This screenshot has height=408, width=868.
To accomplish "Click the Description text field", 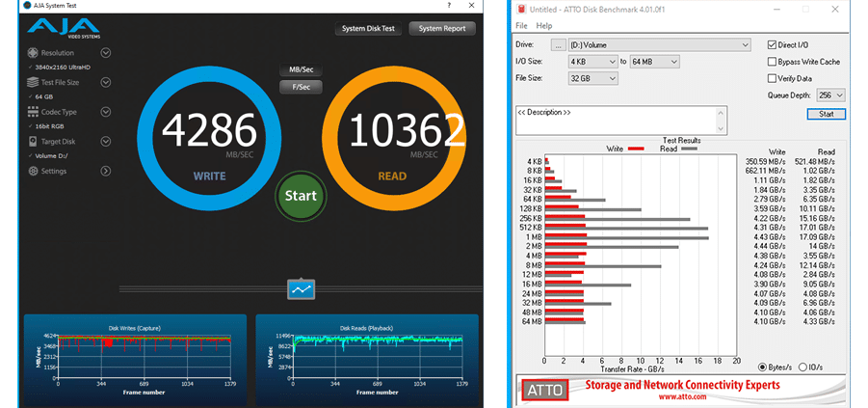I will 619,120.
